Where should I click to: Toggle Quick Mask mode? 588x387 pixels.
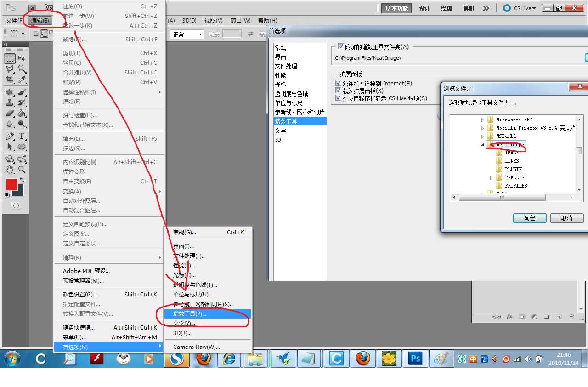point(16,205)
